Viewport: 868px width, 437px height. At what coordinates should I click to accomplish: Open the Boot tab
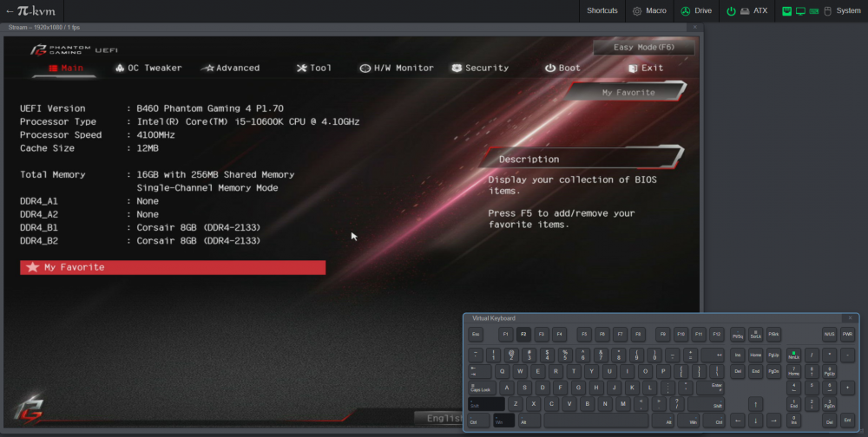click(562, 68)
